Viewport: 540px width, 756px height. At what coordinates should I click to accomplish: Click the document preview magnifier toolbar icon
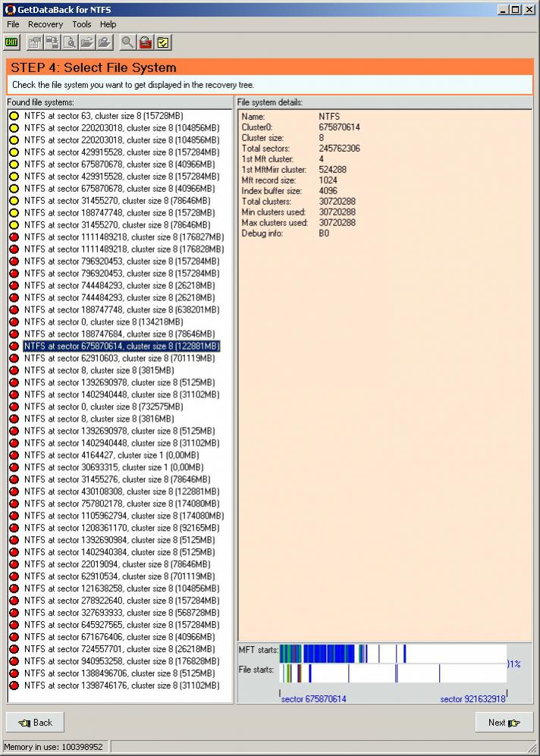pos(70,42)
